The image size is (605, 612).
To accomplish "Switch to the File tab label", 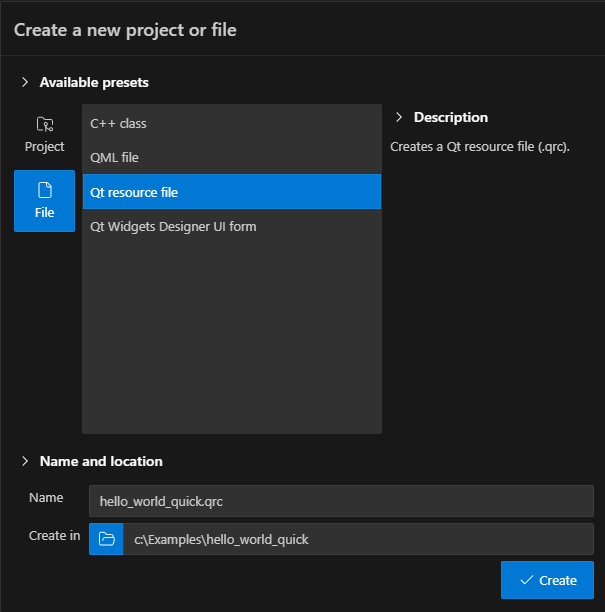I will (x=44, y=212).
